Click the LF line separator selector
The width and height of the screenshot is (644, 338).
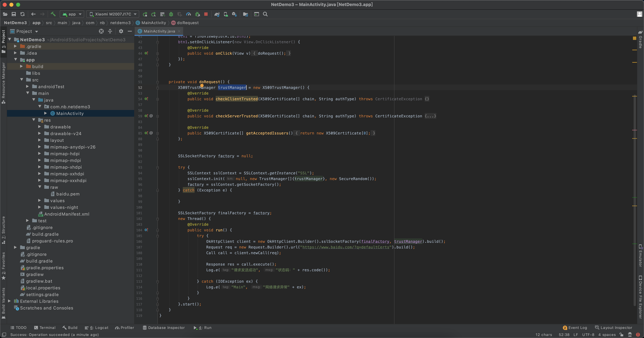(576, 334)
